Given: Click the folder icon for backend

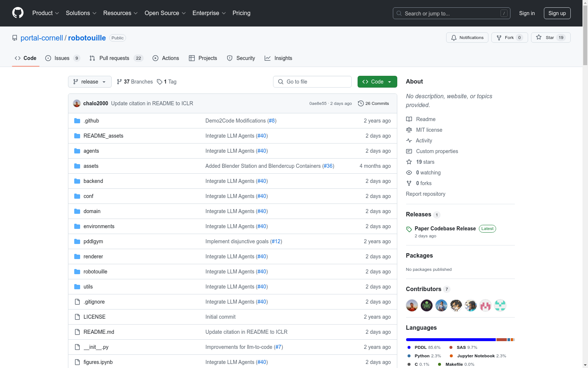Looking at the screenshot, I should click(x=77, y=181).
